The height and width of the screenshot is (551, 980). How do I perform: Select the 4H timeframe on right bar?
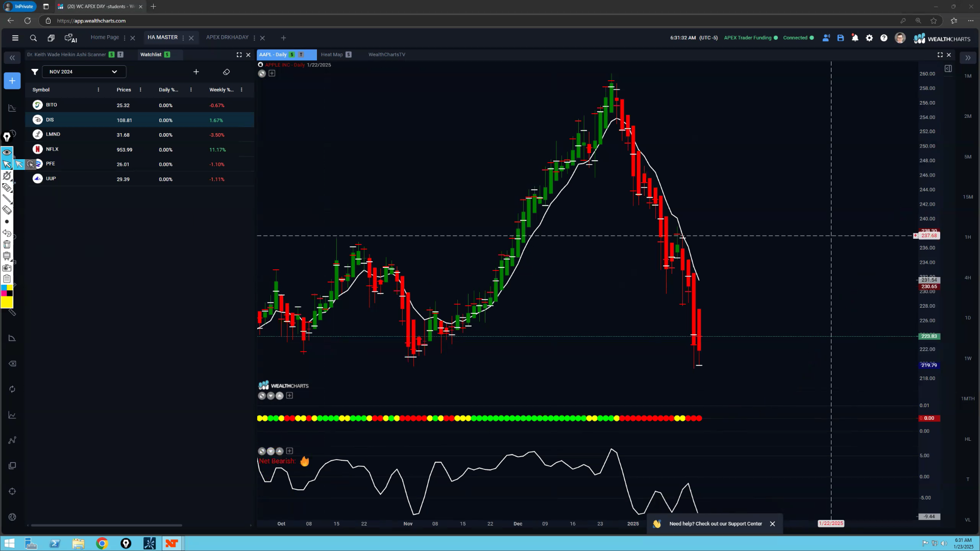coord(968,278)
